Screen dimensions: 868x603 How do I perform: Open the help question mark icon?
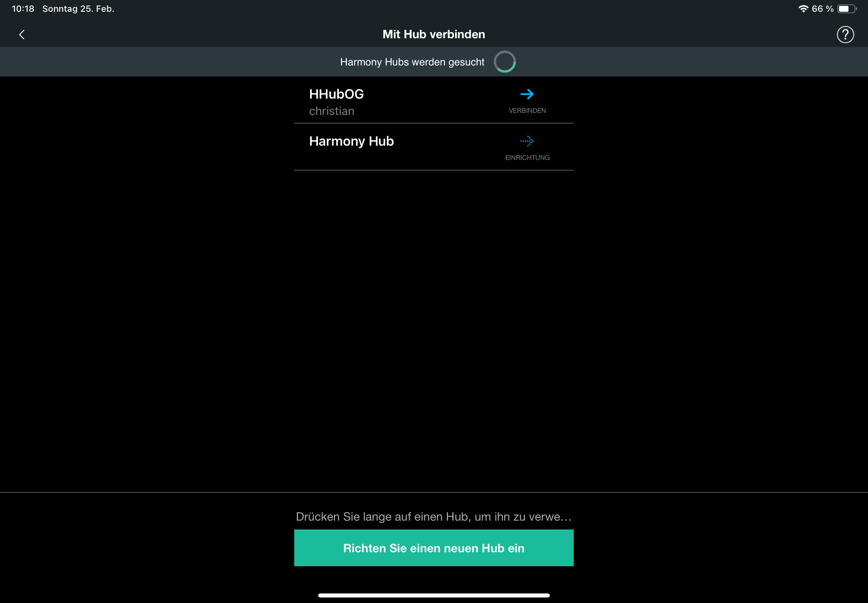(845, 35)
